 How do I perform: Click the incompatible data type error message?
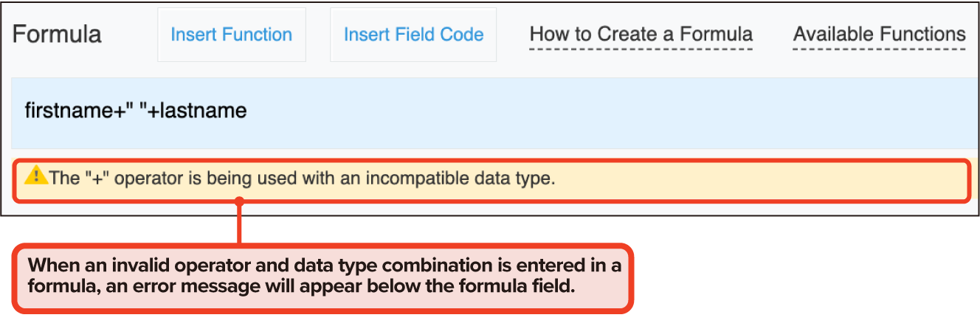click(301, 178)
